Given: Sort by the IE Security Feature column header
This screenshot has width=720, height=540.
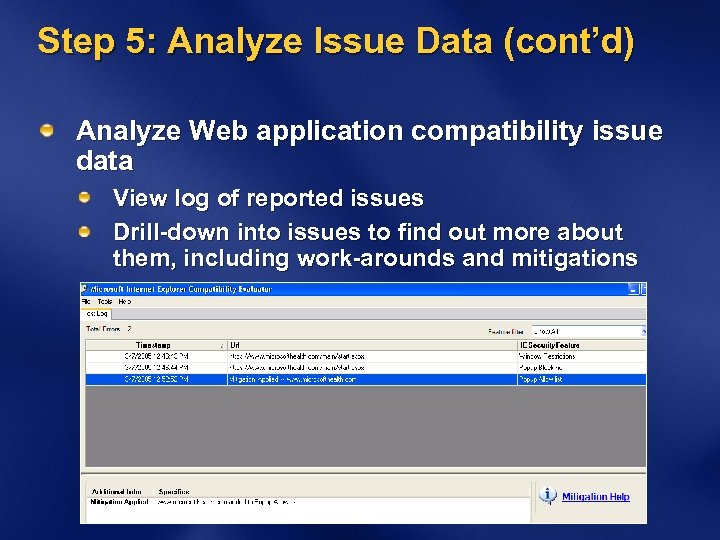Looking at the screenshot, I should (581, 345).
